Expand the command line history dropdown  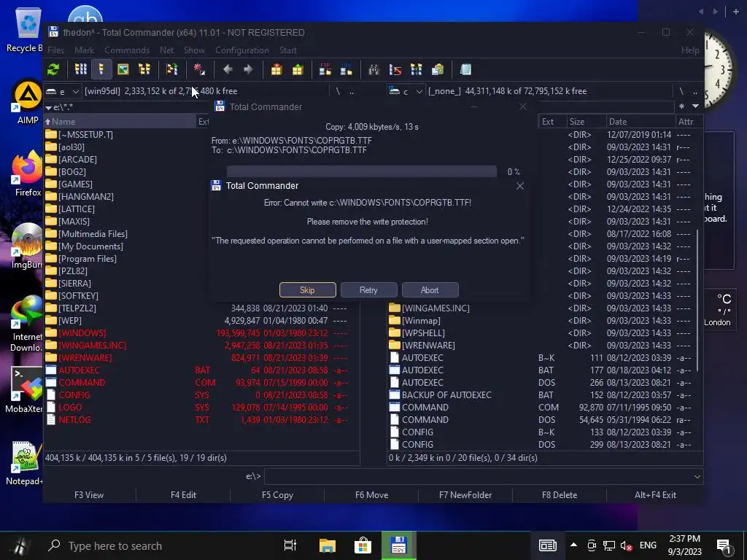697,476
